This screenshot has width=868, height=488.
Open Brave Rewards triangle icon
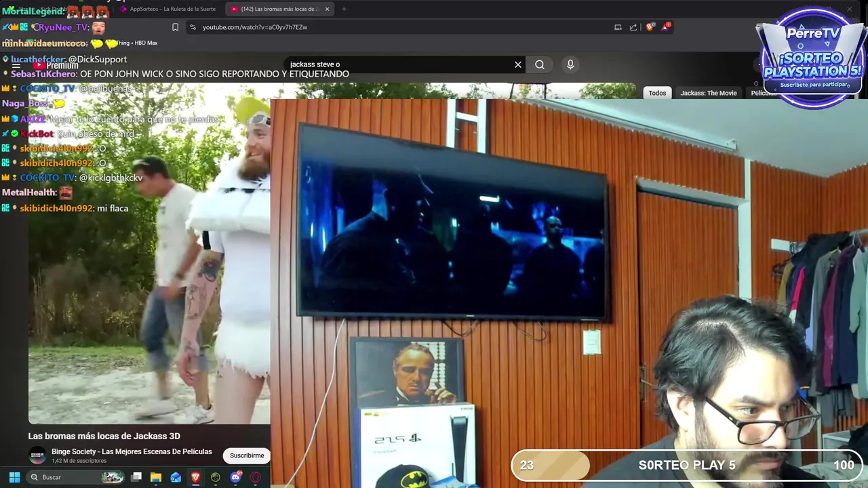coord(667,27)
